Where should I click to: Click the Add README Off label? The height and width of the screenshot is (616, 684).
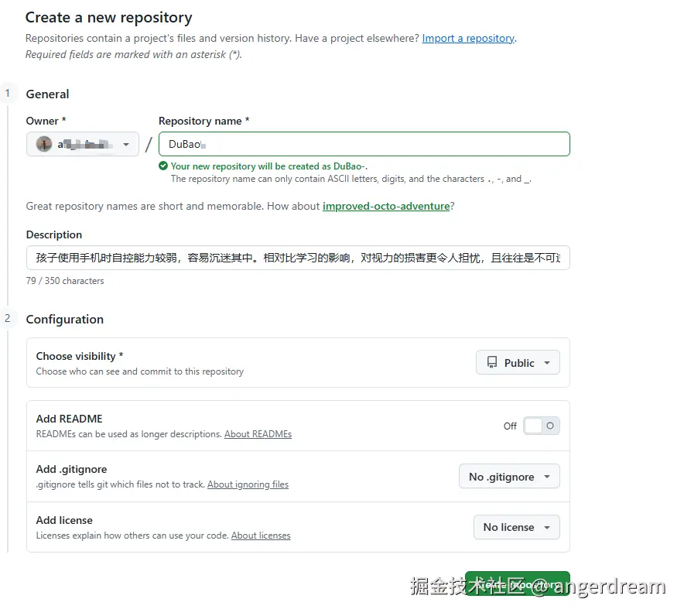[x=510, y=426]
